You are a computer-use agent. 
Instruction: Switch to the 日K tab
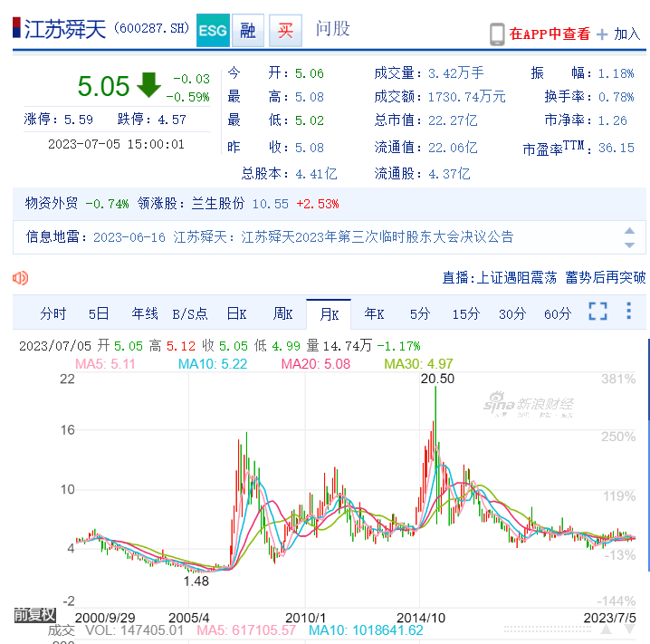click(x=236, y=313)
